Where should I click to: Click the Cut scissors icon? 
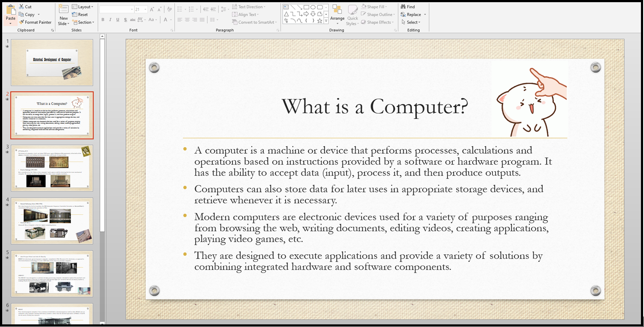pos(21,7)
